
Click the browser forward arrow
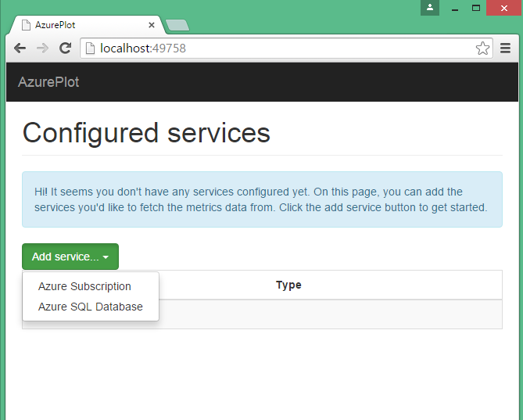[x=42, y=48]
